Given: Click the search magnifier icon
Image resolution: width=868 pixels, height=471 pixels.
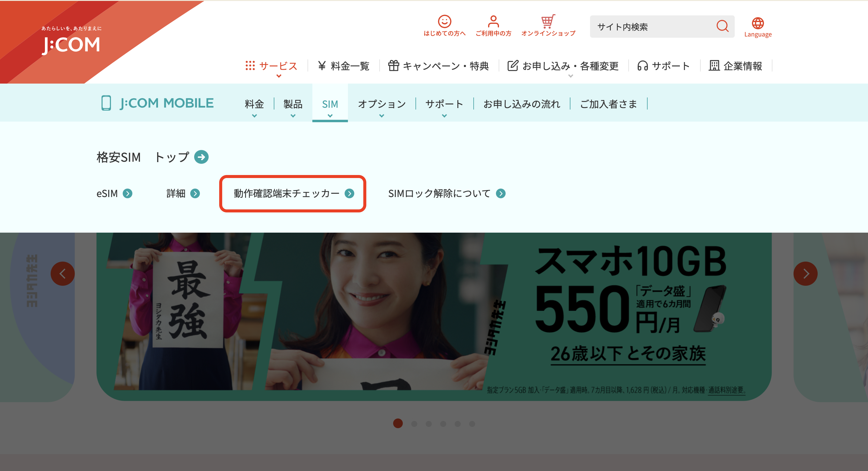Looking at the screenshot, I should point(722,26).
